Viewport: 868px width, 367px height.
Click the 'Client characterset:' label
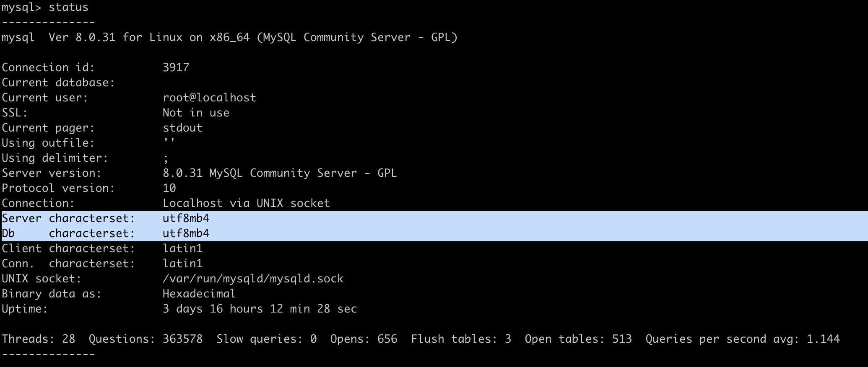click(68, 248)
